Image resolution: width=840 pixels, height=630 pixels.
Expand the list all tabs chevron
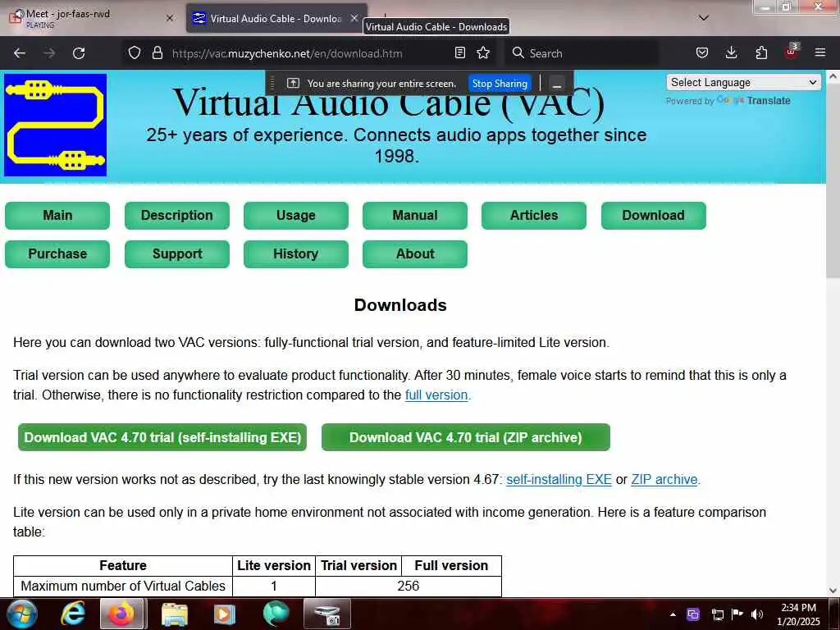704,18
